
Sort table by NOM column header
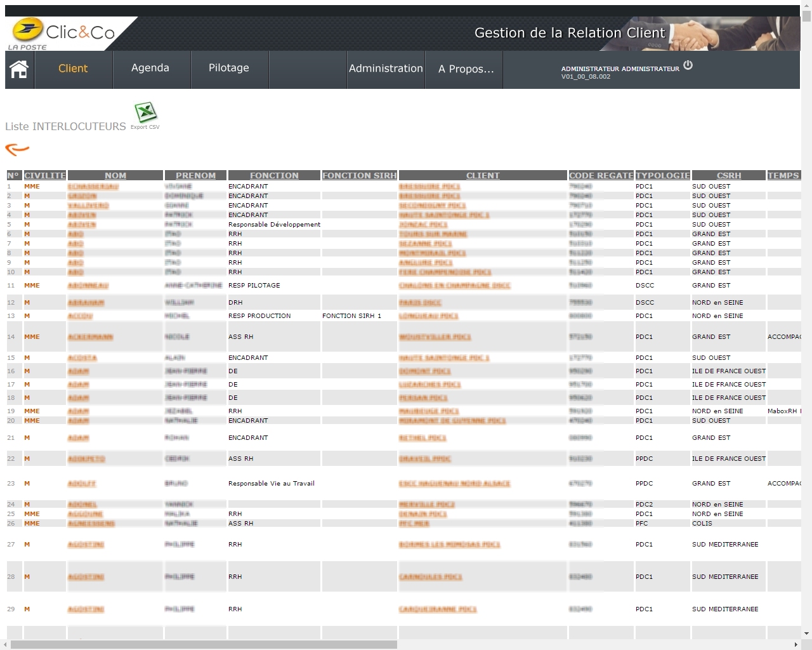click(x=115, y=176)
